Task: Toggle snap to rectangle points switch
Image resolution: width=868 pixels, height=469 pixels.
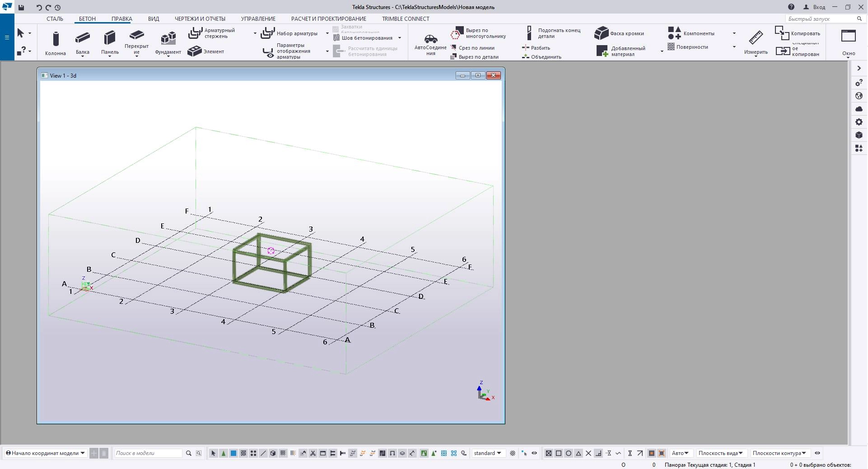Action: [559, 453]
